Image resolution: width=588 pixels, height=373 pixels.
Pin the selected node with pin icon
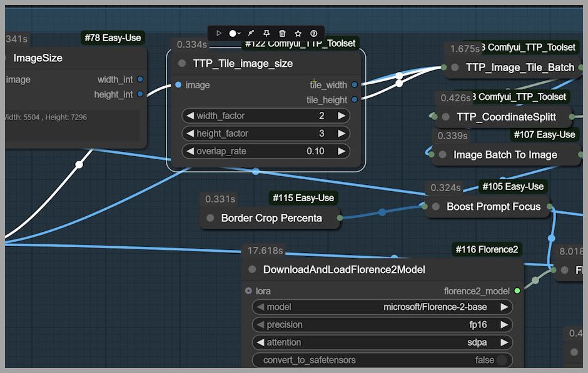click(x=266, y=33)
